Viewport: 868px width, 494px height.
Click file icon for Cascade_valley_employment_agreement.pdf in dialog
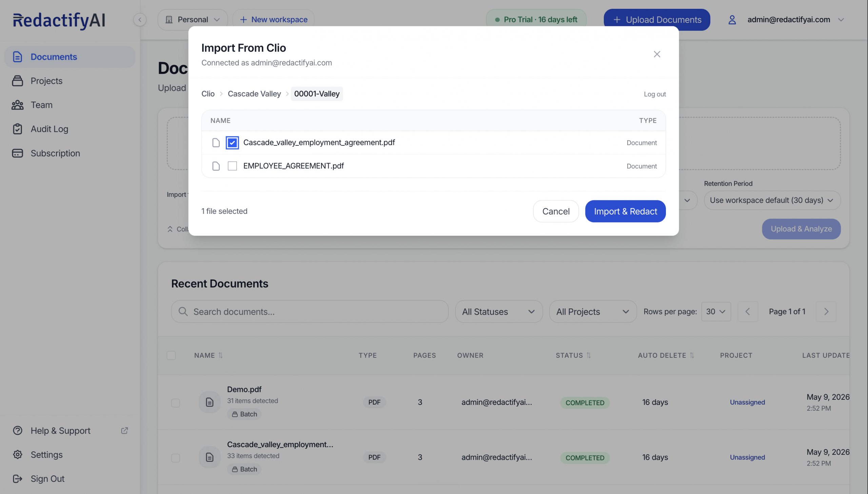point(216,143)
